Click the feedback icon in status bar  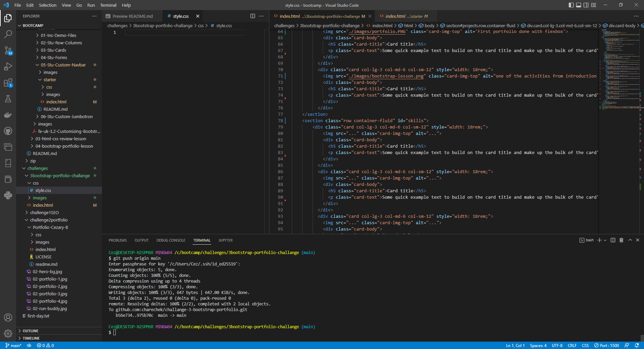click(x=627, y=345)
